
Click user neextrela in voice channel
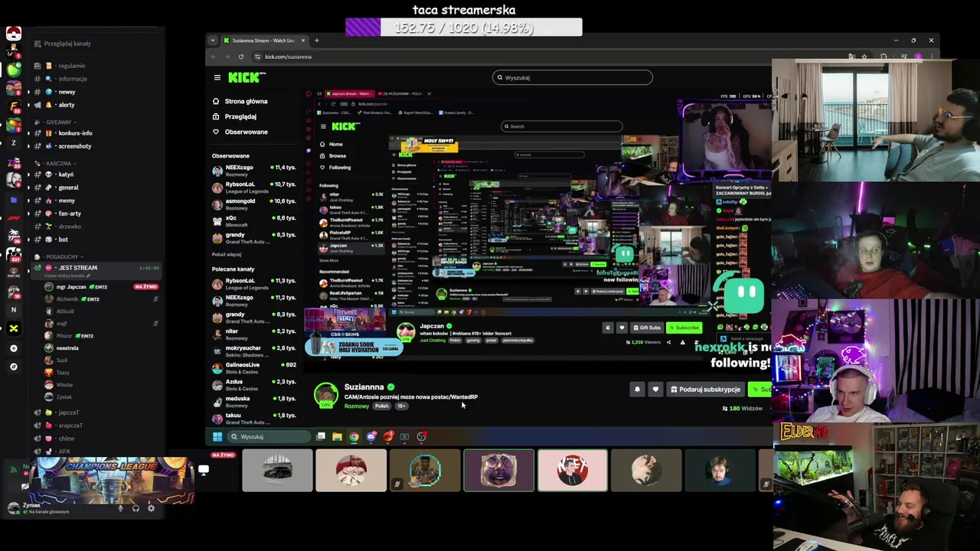[x=67, y=348]
